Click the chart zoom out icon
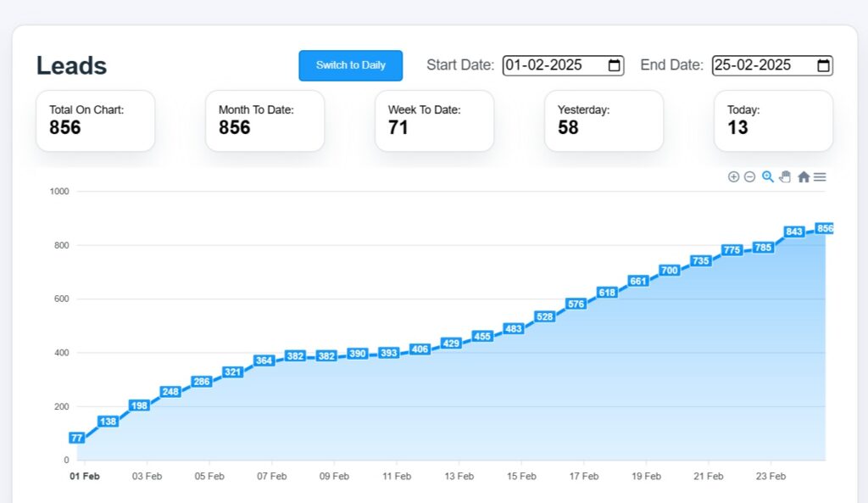 point(749,176)
